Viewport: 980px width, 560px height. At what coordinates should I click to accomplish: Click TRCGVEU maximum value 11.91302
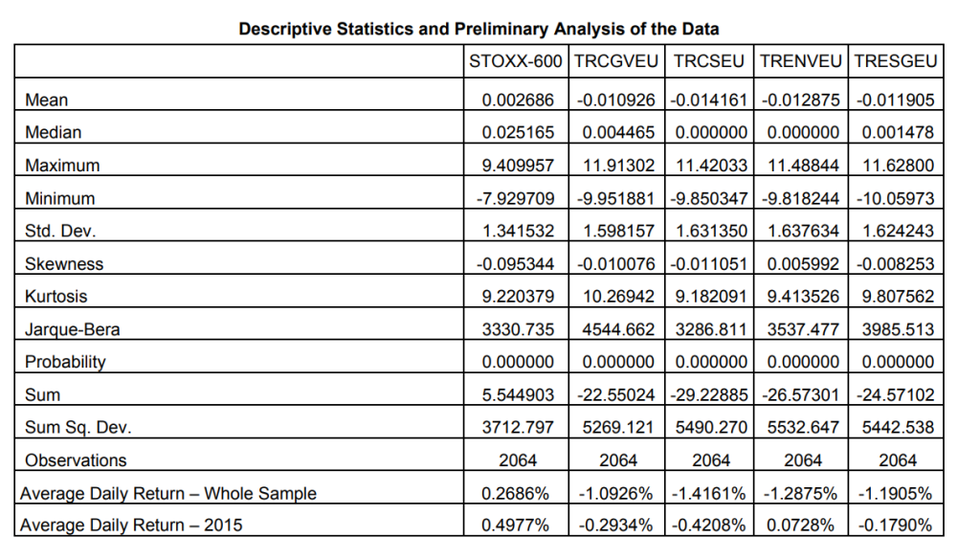618,166
